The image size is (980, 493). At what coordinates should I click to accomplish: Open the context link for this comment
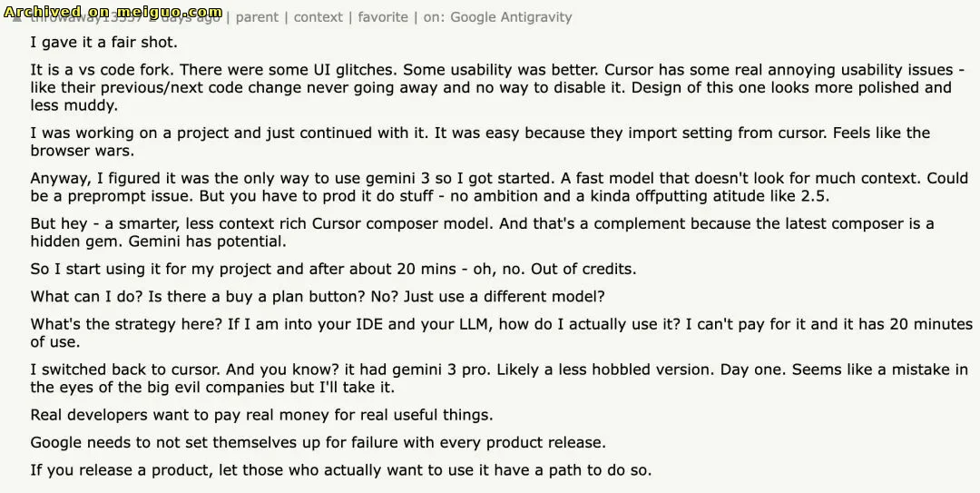(318, 17)
